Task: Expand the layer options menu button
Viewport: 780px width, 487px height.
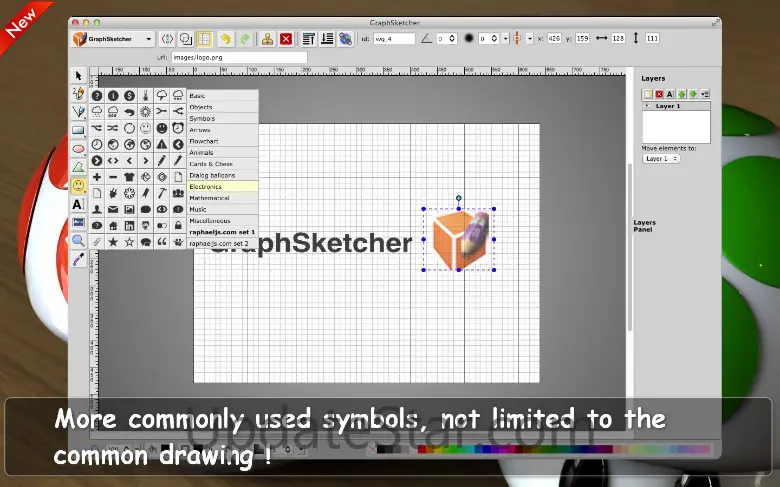Action: click(x=704, y=93)
